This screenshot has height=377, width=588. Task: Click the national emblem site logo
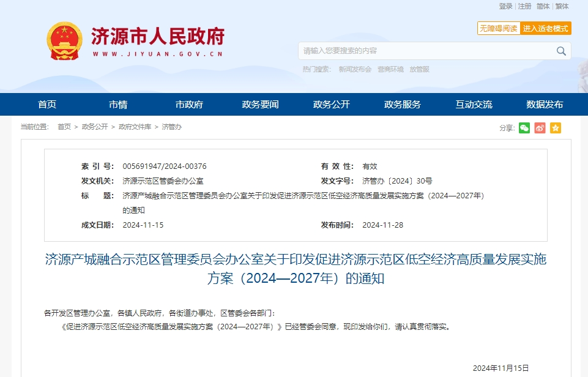[x=64, y=40]
